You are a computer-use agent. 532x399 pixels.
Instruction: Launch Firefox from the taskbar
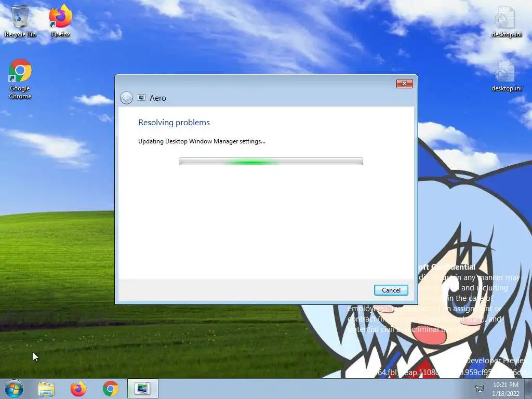click(x=78, y=389)
